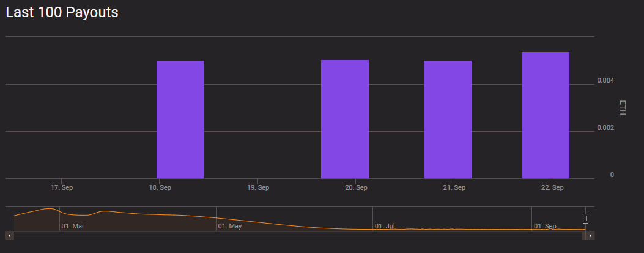Click the navigator horizontal scrollbar track
The width and height of the screenshot is (644, 253).
pyautogui.click(x=298, y=236)
